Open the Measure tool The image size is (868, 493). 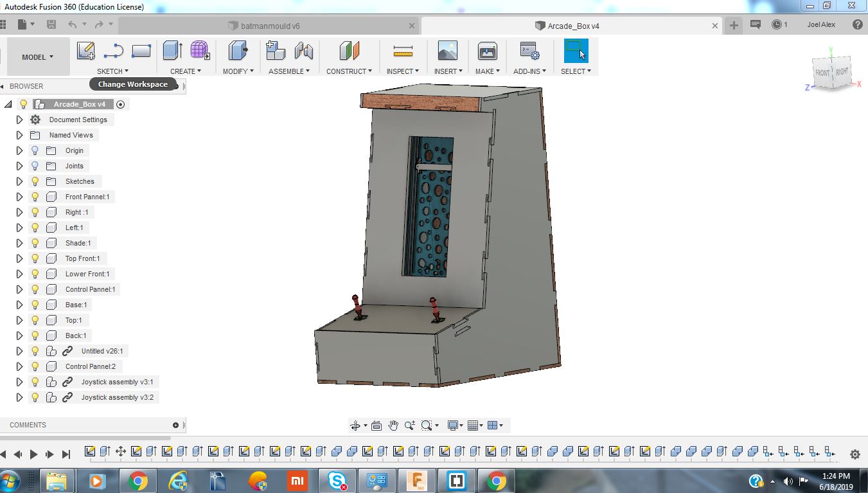click(403, 51)
